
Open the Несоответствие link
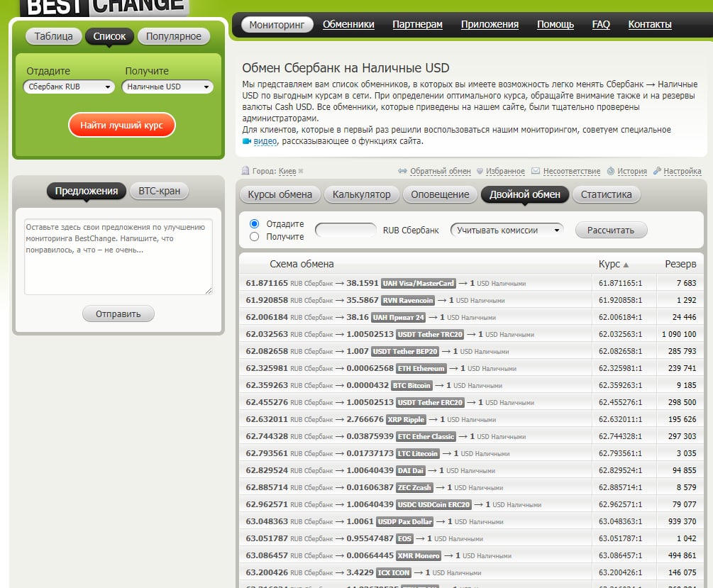(x=572, y=171)
